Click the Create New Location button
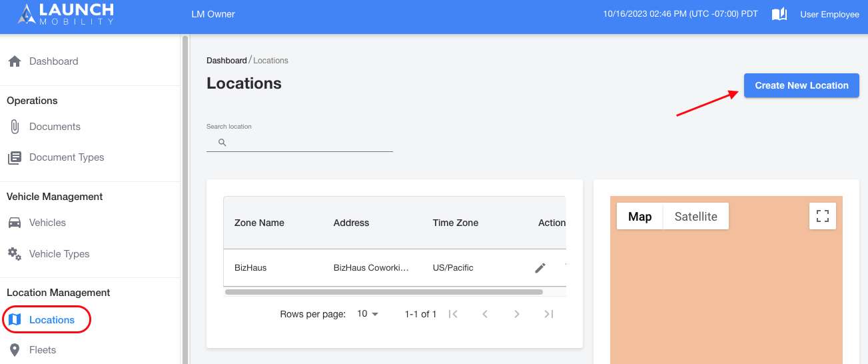This screenshot has width=868, height=364. 801,85
